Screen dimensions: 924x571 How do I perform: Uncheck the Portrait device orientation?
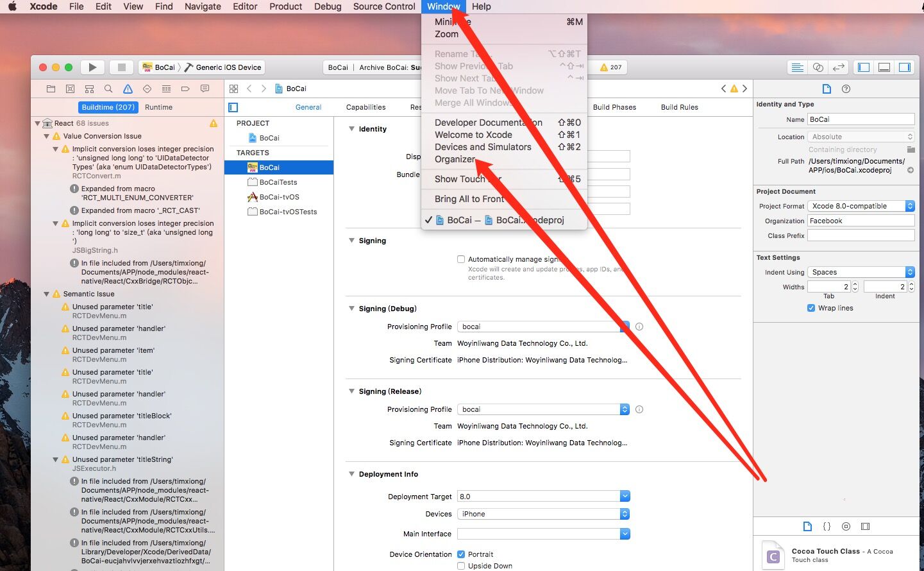[x=461, y=554]
